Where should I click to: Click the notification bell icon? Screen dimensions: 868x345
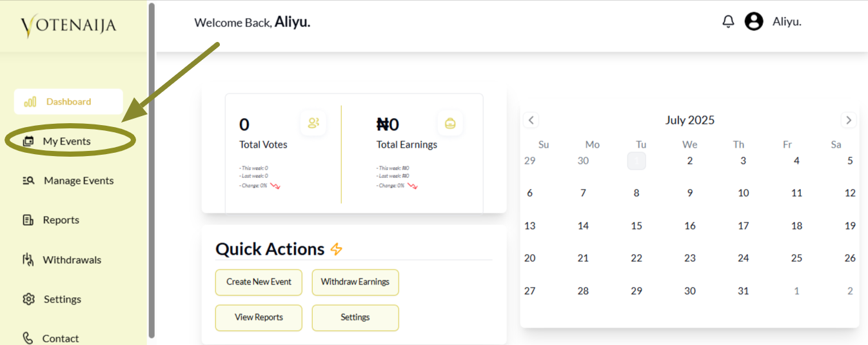[x=728, y=22]
